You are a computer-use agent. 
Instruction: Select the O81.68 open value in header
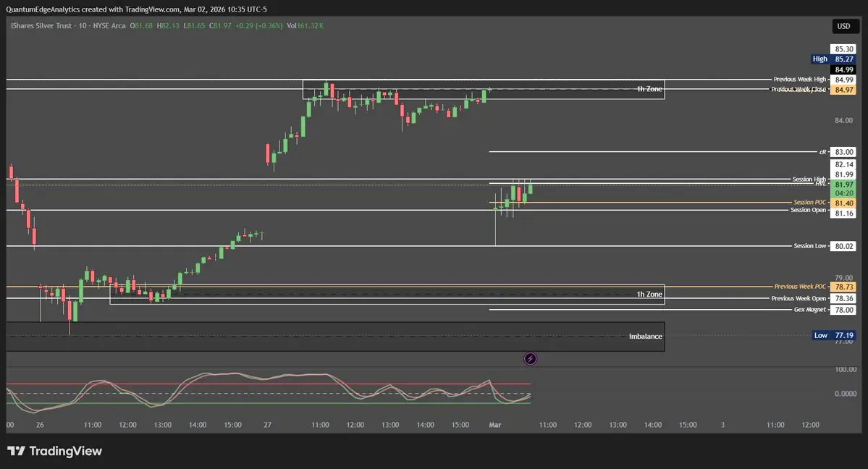click(x=141, y=26)
